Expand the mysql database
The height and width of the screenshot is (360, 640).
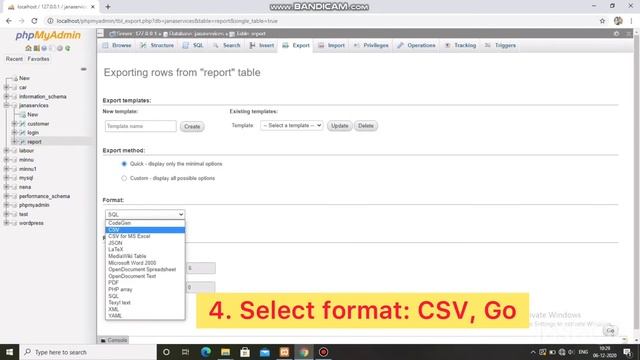[x=6, y=178]
